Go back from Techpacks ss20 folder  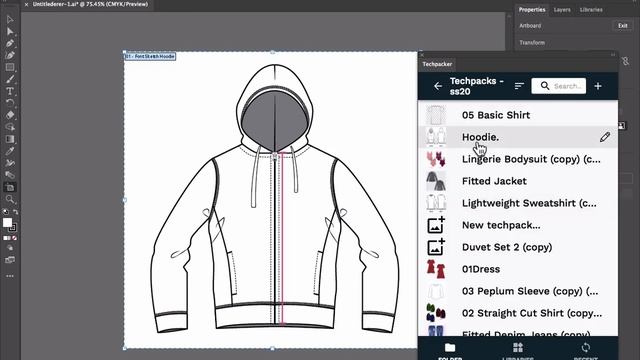(438, 86)
